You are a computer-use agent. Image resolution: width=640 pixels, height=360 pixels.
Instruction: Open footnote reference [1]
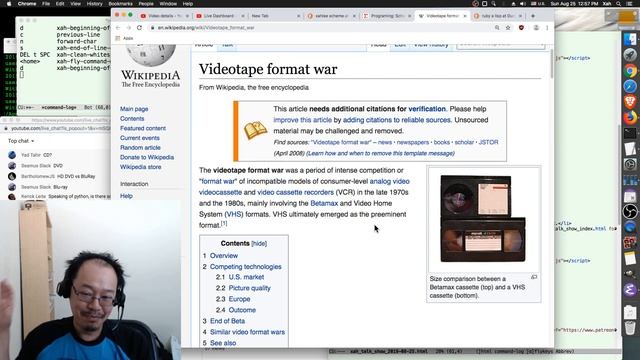click(x=224, y=224)
